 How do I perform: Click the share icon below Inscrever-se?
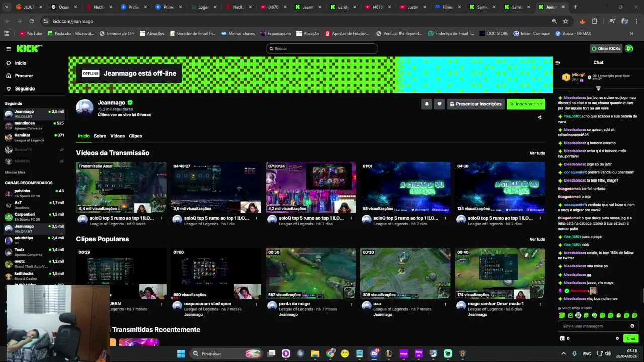pyautogui.click(x=540, y=117)
